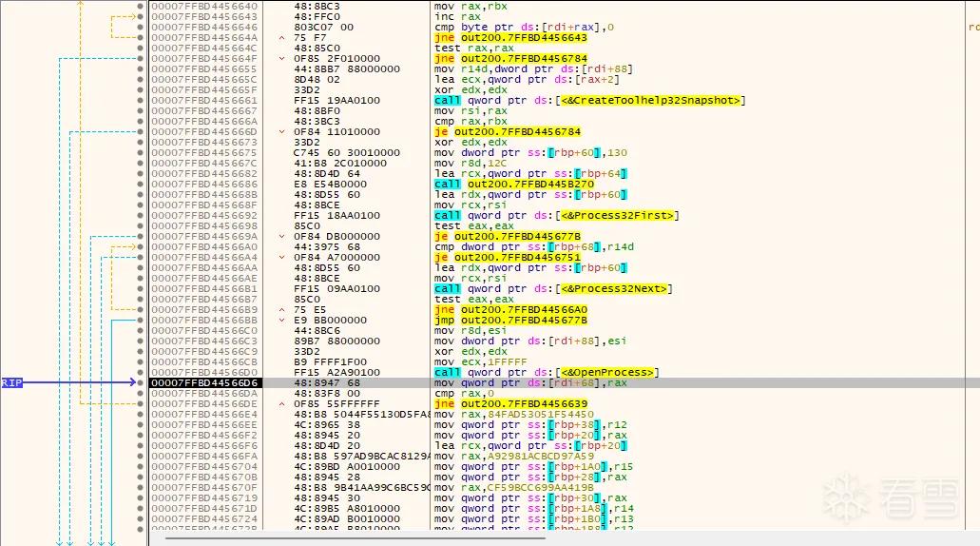980x546 pixels.
Task: Select the mov rsi,rax instruction
Action: point(471,110)
